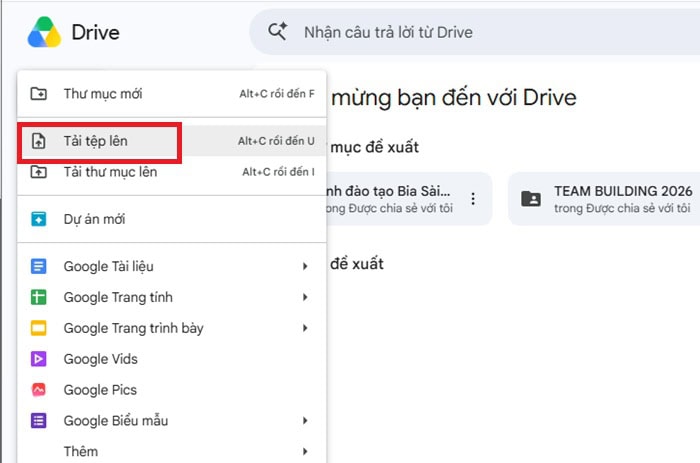Click the Alt+C rồi đến F shortcut label
The image size is (700, 463).
[x=277, y=94]
